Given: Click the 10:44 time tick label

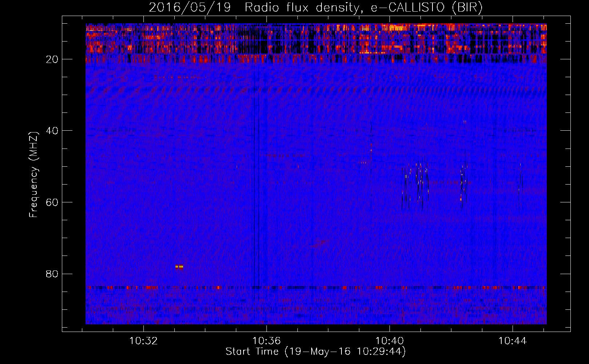Looking at the screenshot, I should point(513,341).
